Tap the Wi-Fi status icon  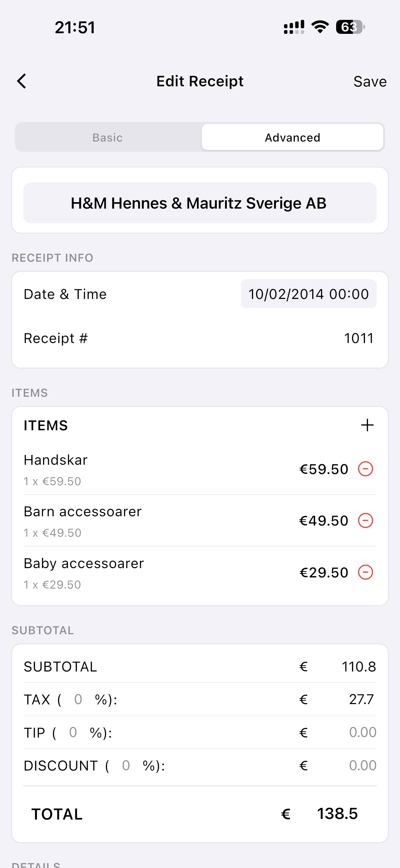pos(320,27)
